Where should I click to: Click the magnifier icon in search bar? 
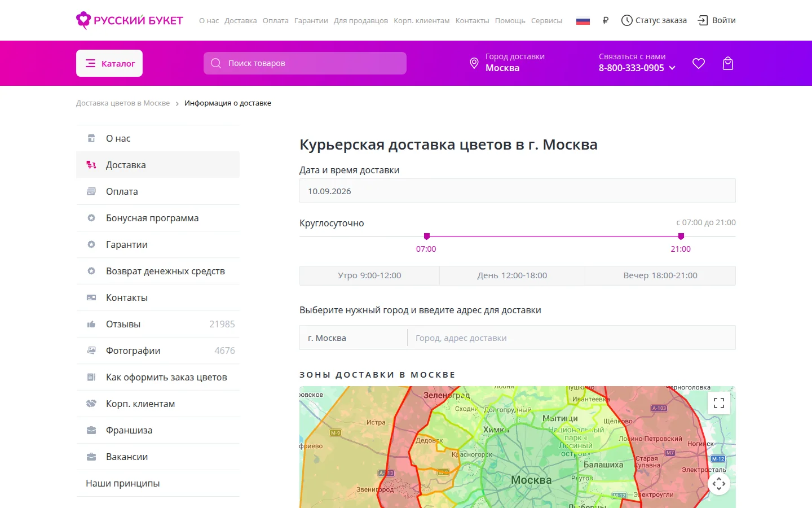pos(216,63)
